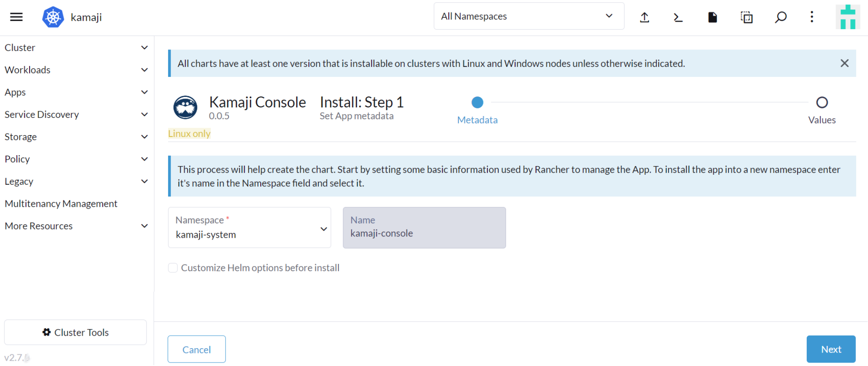Open the hamburger navigation menu
The image size is (868, 366).
pos(17,17)
